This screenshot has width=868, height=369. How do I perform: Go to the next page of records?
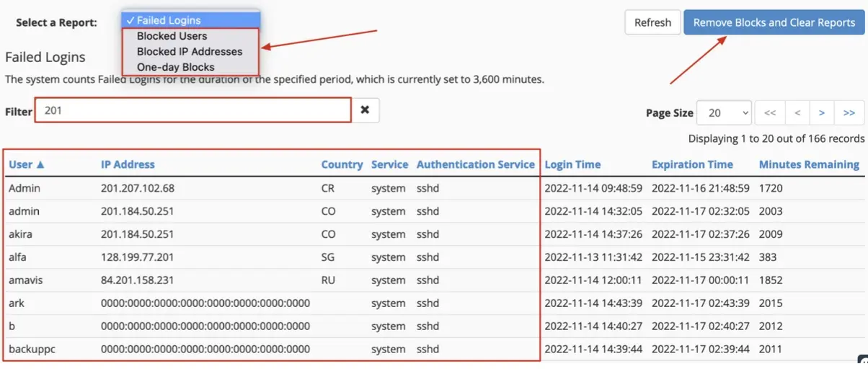822,113
